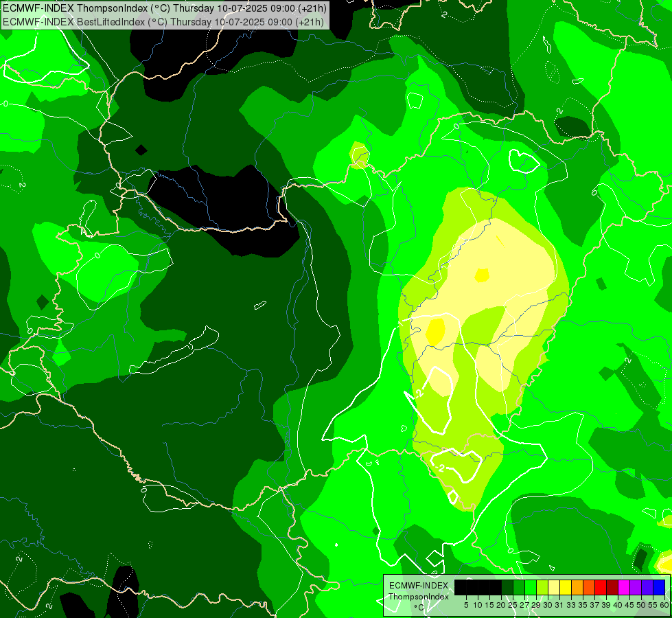Click the legend title "ECMWF-INDEX"
Image resolution: width=672 pixels, height=618 pixels.
point(419,586)
